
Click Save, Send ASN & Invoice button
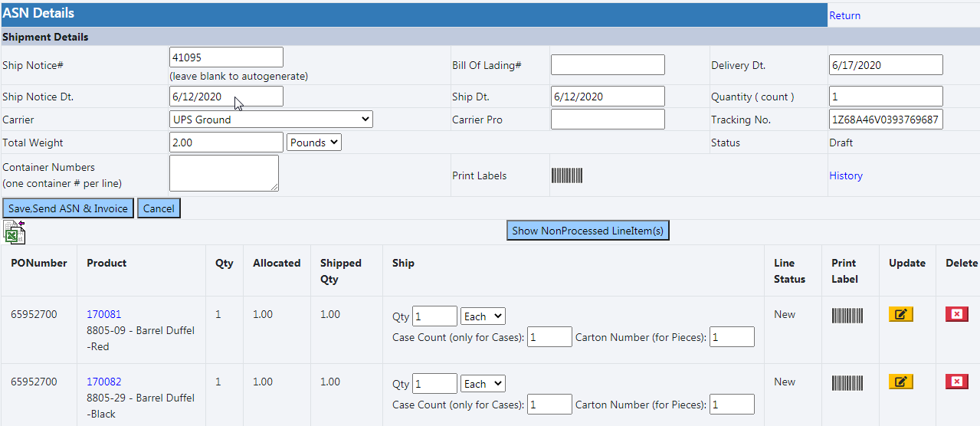tap(68, 208)
